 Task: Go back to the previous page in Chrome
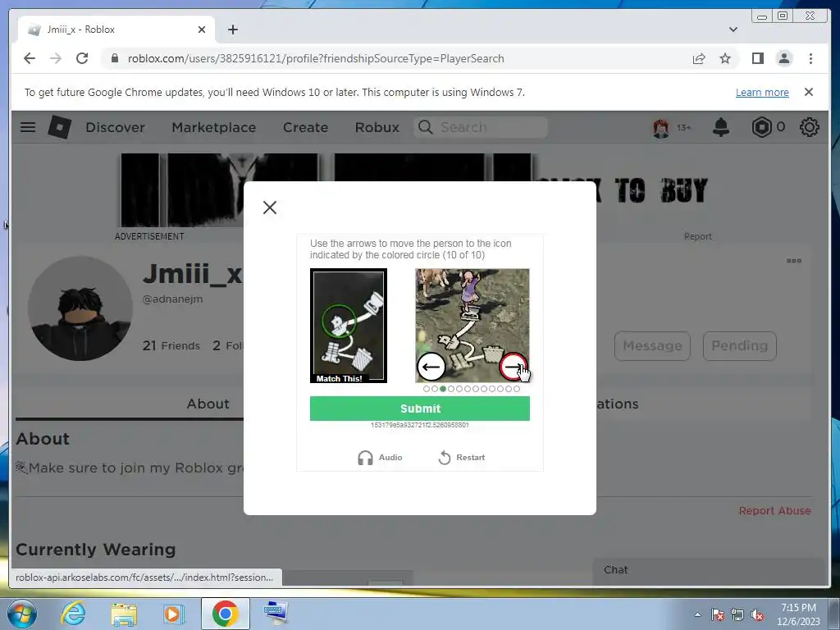(x=30, y=58)
